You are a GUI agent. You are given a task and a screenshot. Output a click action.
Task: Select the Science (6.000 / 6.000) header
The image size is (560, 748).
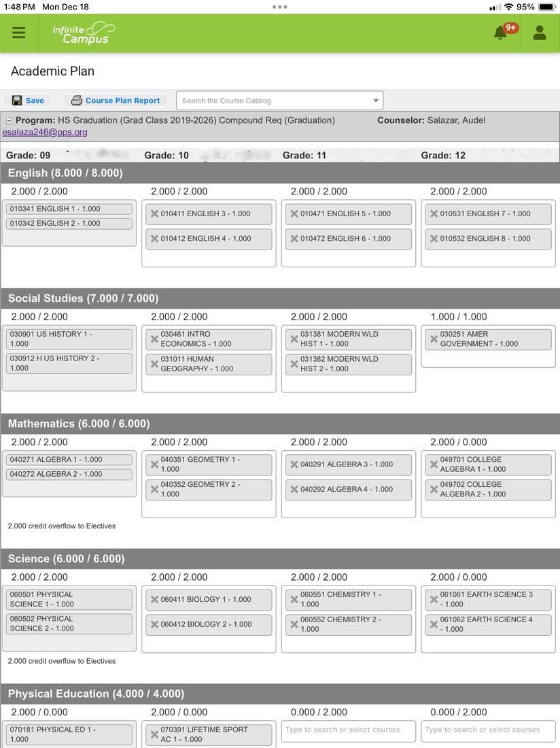click(x=280, y=558)
